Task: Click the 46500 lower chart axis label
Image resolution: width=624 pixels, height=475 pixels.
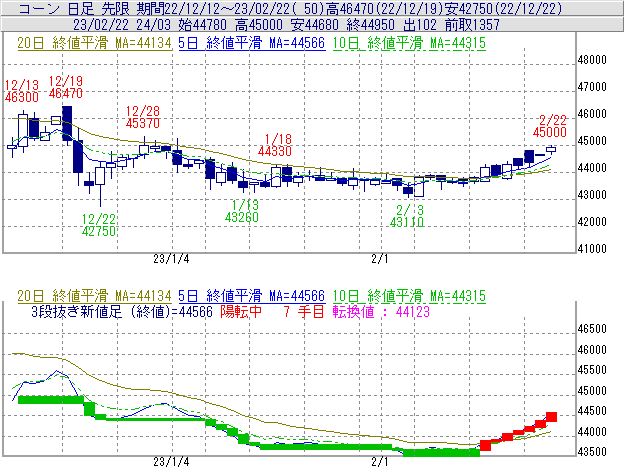Action: (592, 329)
